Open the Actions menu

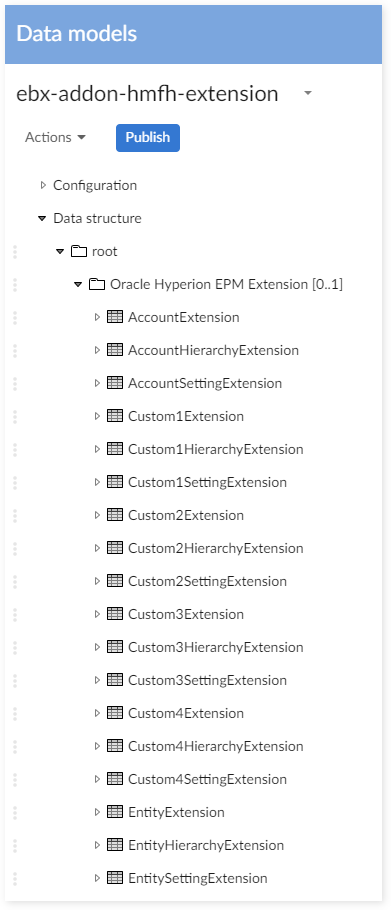click(x=55, y=138)
